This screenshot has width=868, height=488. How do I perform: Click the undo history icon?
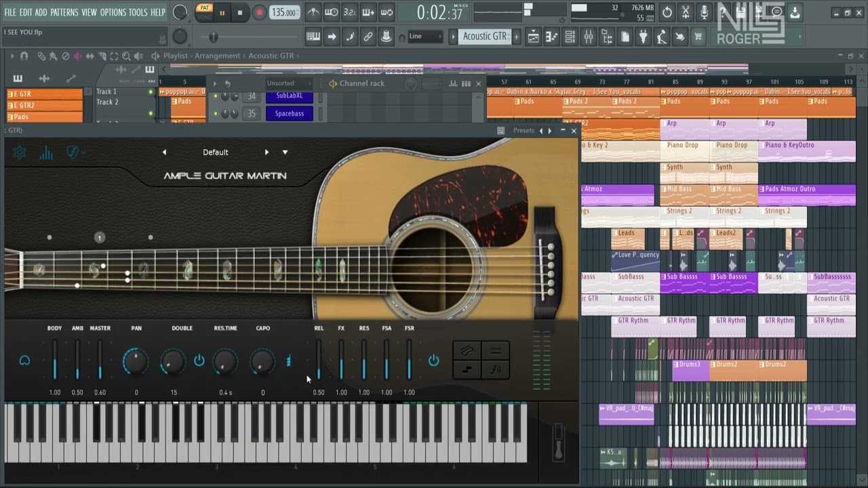[x=667, y=12]
